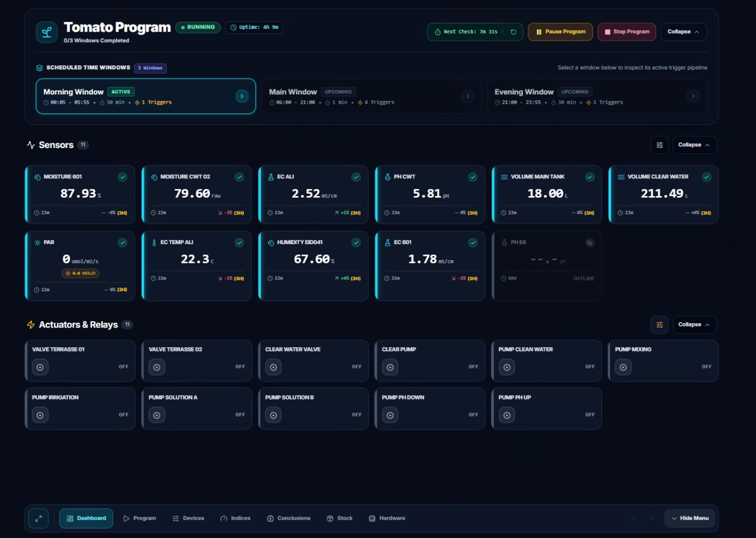Toggle the Valve Terrasse 01 relay
The height and width of the screenshot is (538, 756).
click(40, 367)
